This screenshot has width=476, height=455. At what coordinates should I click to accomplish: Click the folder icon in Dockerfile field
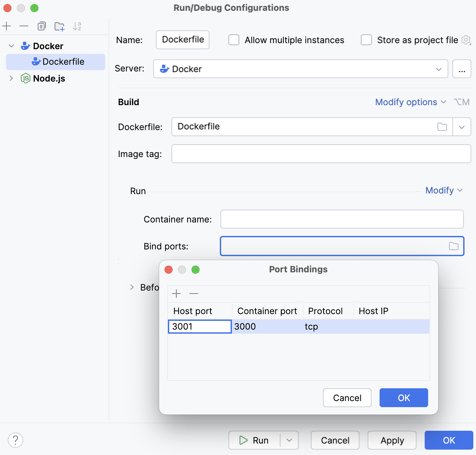point(442,127)
